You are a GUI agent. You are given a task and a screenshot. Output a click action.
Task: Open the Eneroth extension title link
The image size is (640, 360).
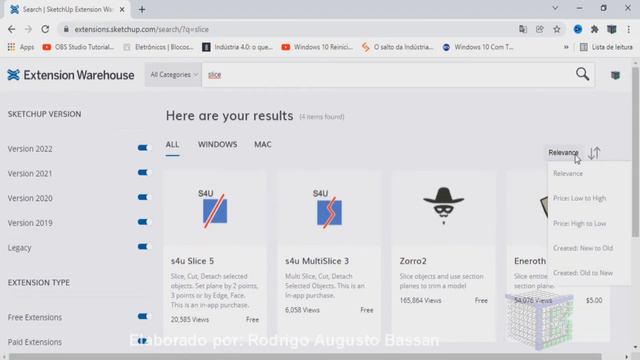(530, 261)
